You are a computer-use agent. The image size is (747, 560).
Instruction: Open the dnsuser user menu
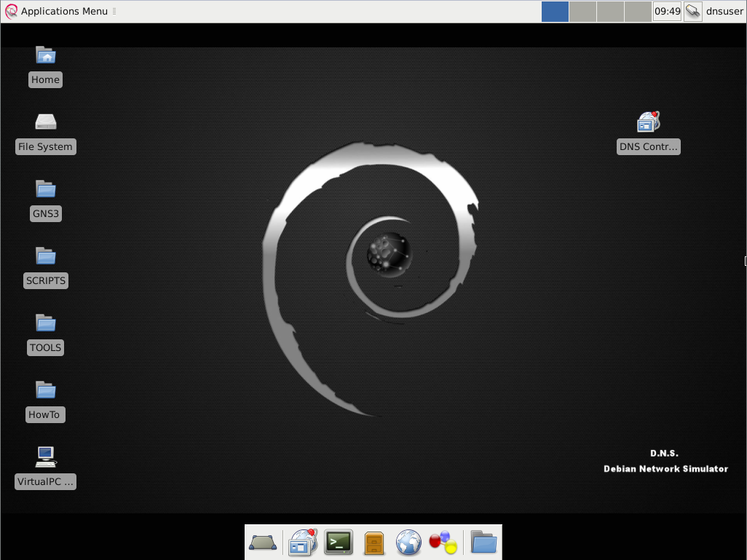coord(724,12)
